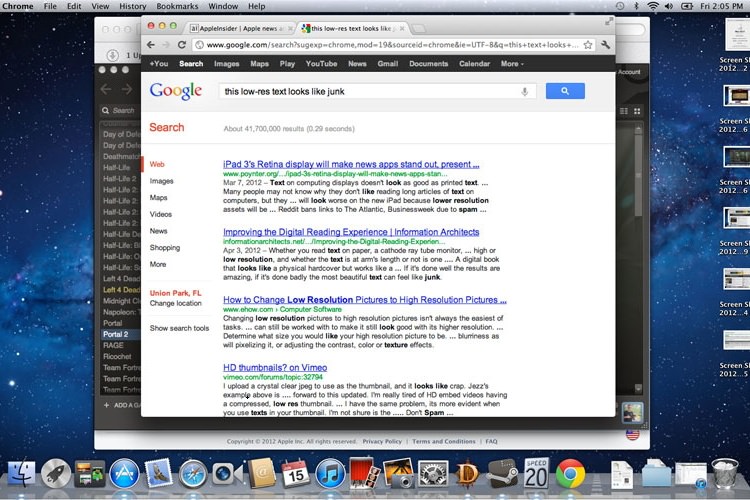Click Privacy Policy in background window footer
The height and width of the screenshot is (500, 750).
pyautogui.click(x=382, y=442)
